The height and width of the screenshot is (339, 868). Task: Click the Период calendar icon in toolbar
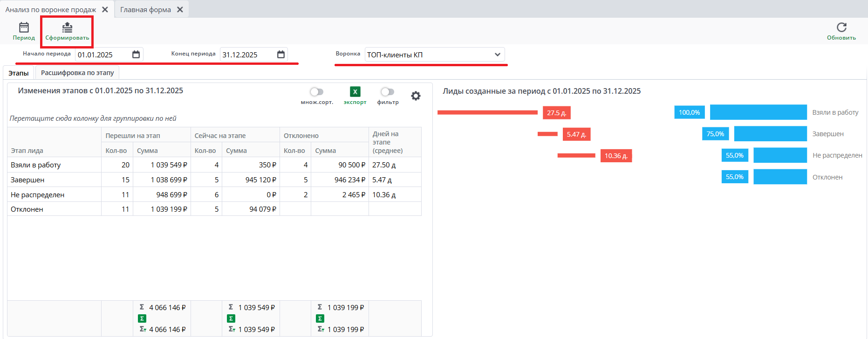tap(24, 28)
